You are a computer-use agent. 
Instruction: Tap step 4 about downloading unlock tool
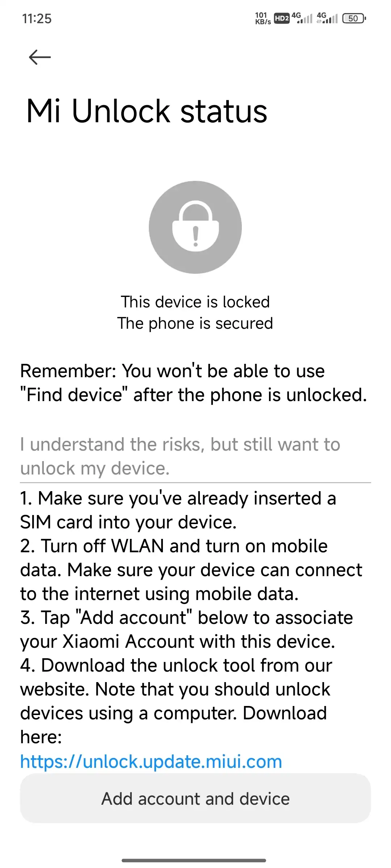pos(176,701)
